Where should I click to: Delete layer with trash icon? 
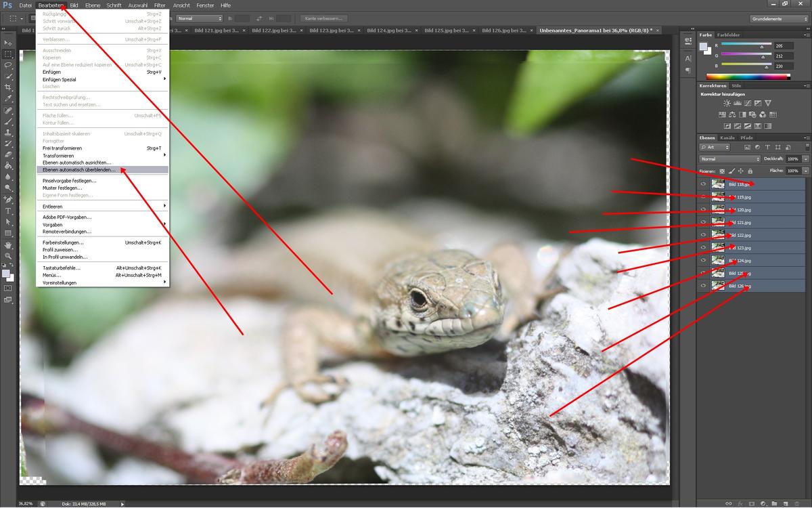pyautogui.click(x=797, y=503)
